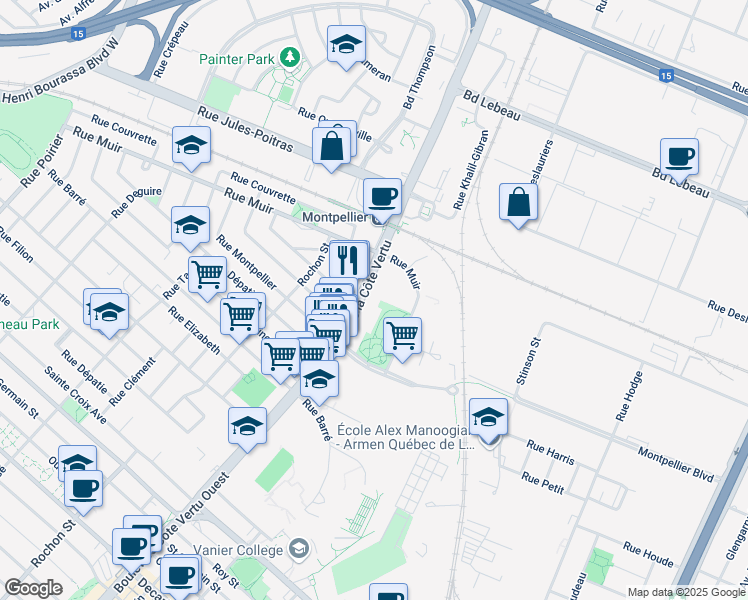Click the Highway 15 shield top-left
Viewport: 748px width, 600px height.
pos(78,33)
